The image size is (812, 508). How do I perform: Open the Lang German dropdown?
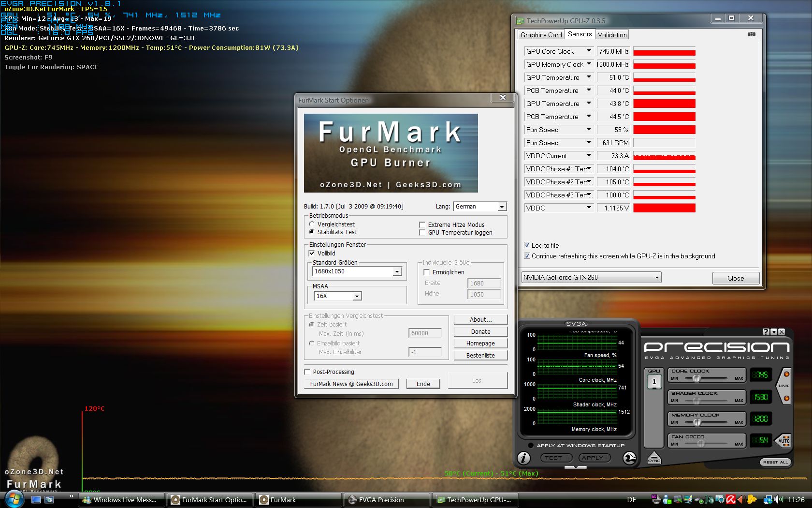479,207
